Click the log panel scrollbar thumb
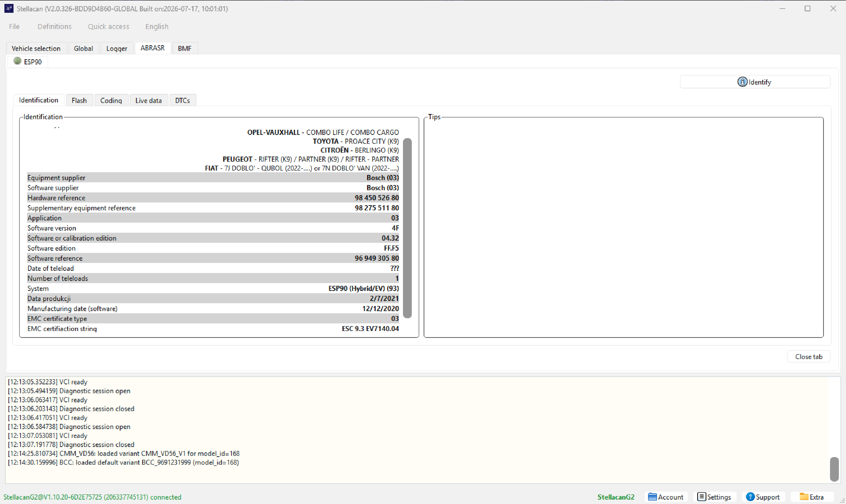846x504 pixels. coord(834,469)
